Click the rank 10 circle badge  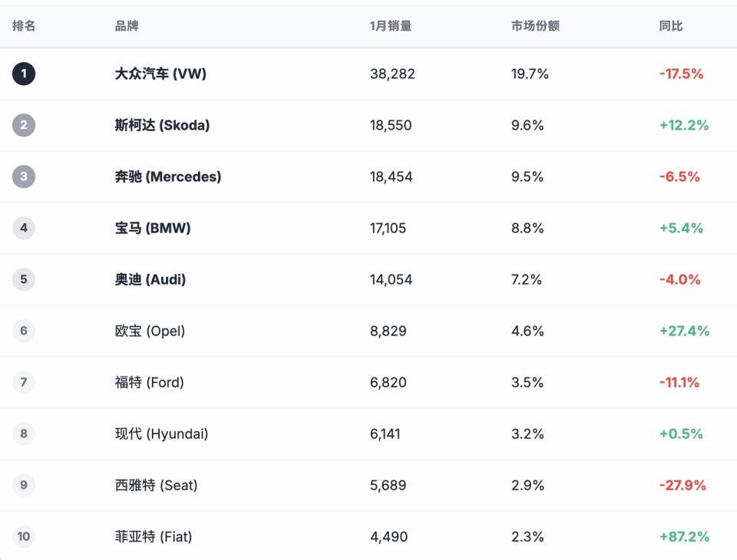pyautogui.click(x=24, y=536)
